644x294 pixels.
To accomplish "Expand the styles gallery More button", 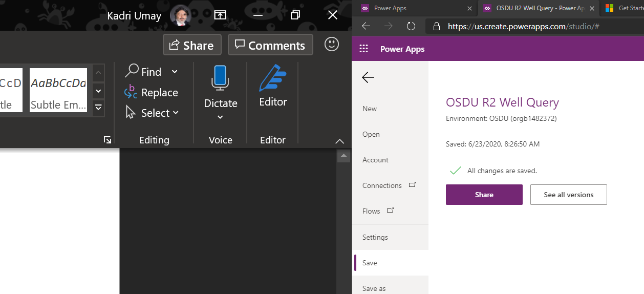I will (98, 108).
